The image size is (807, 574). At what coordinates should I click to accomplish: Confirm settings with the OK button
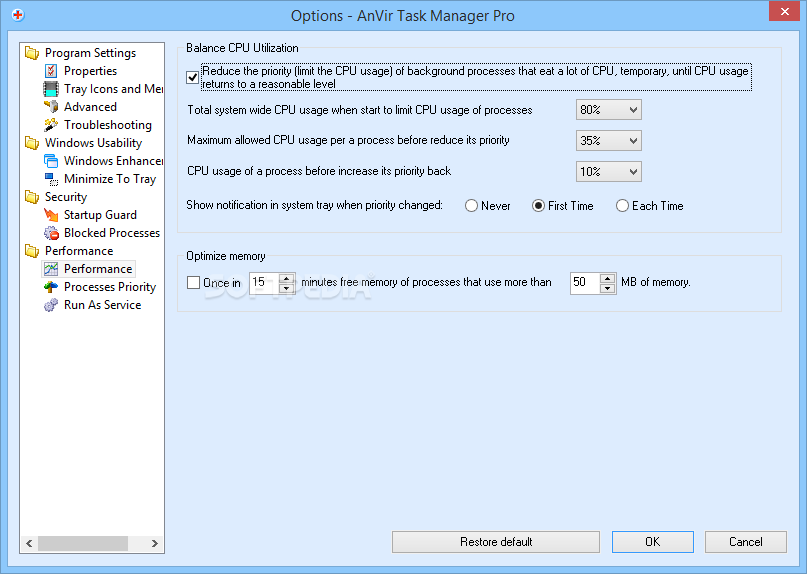coord(653,542)
